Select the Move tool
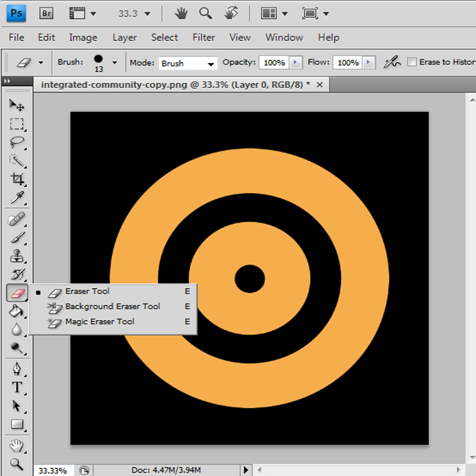The image size is (476, 476). 17,105
